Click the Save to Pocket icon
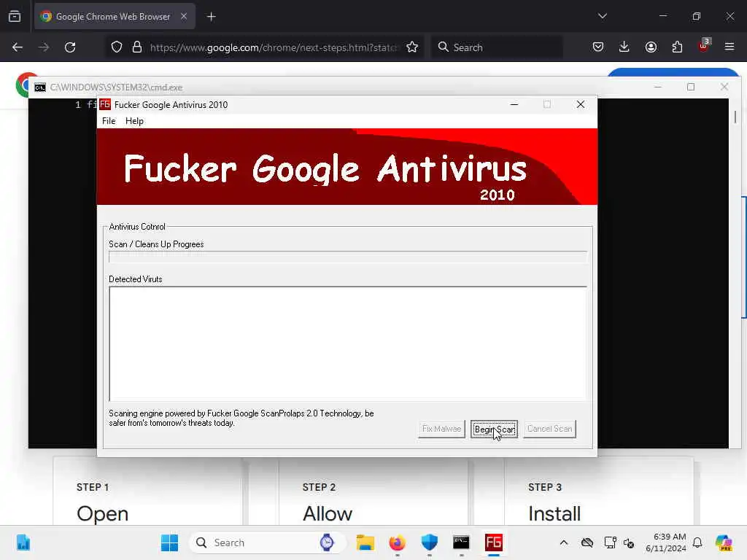This screenshot has height=560, width=747. (x=598, y=47)
